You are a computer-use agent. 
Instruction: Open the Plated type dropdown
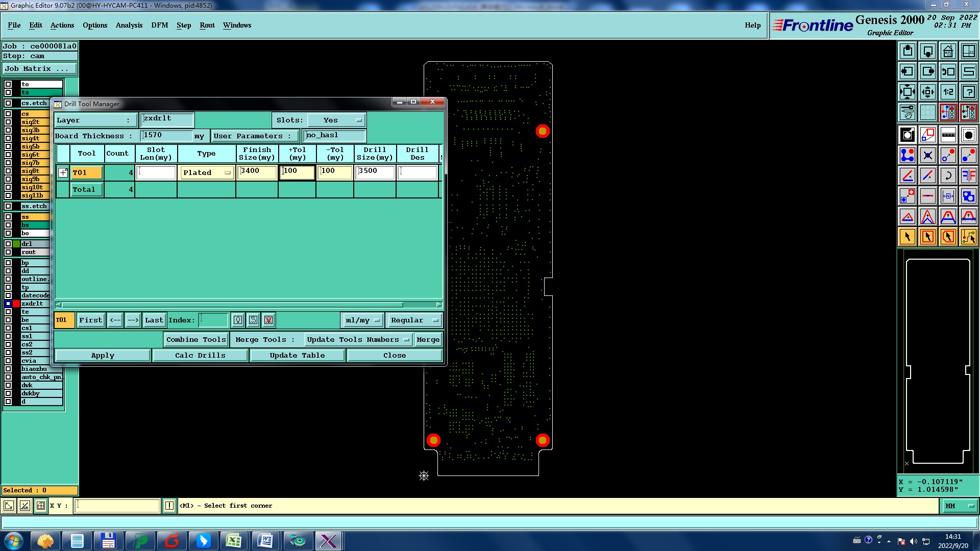click(x=207, y=172)
